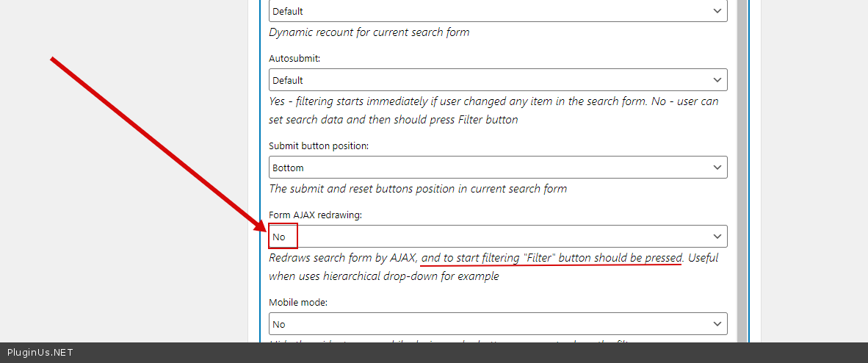868x363 pixels.
Task: Click the chevron on Form AJAX redrawing select
Action: pyautogui.click(x=717, y=237)
